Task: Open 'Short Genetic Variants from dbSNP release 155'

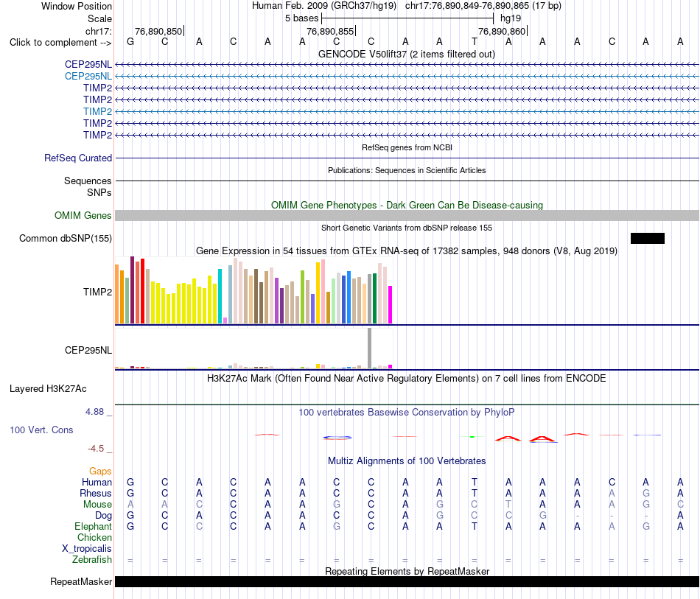Action: (407, 228)
